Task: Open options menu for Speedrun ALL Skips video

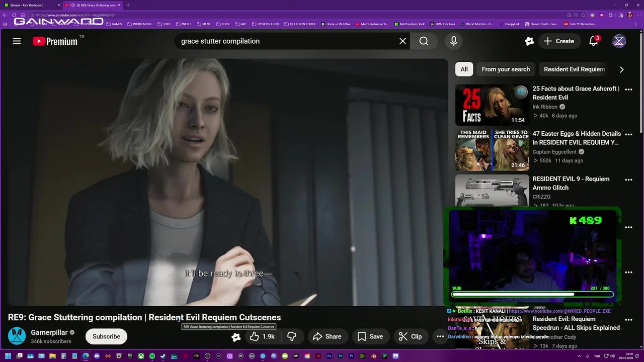Action: pyautogui.click(x=628, y=320)
